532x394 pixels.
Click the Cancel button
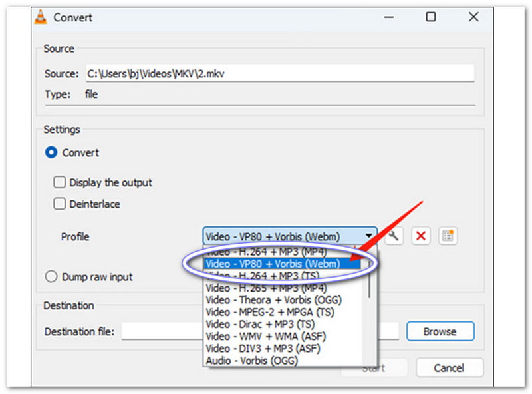pos(450,368)
